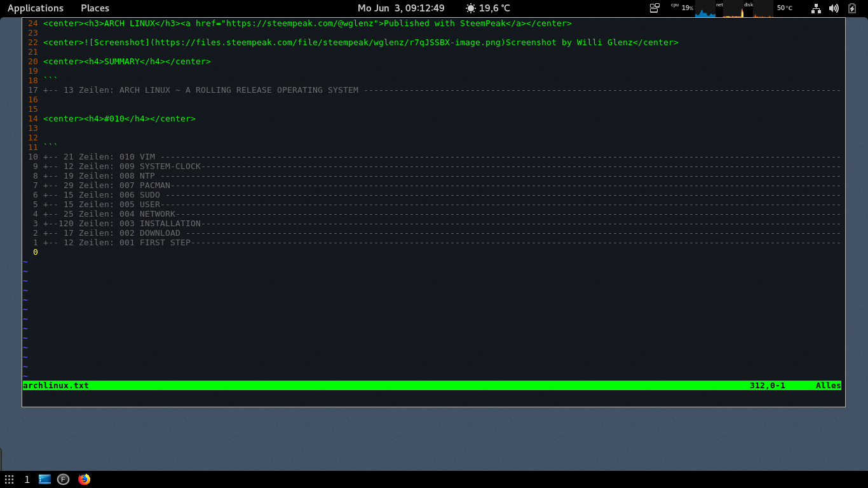The image size is (868, 488).
Task: Click the date and time clock
Action: [x=401, y=8]
